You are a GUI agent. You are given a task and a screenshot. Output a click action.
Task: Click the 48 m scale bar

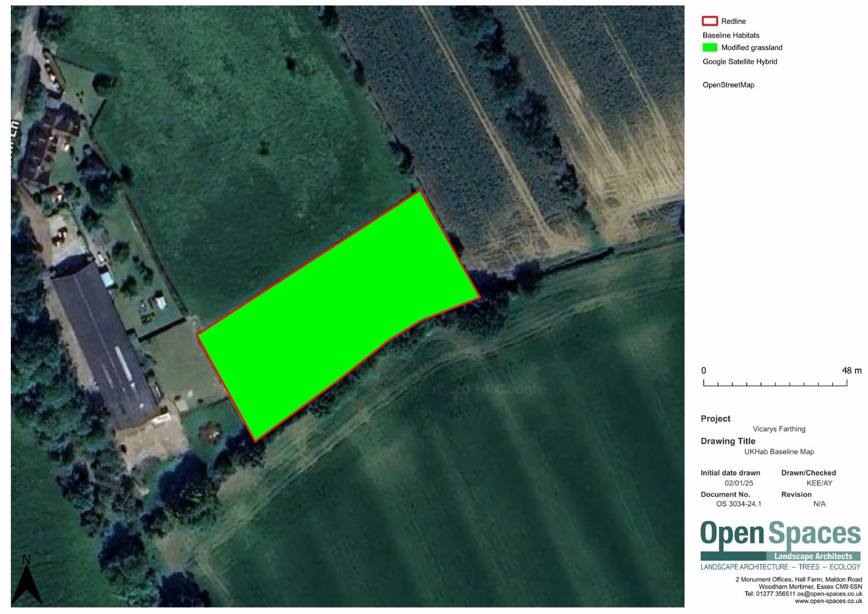pos(775,383)
